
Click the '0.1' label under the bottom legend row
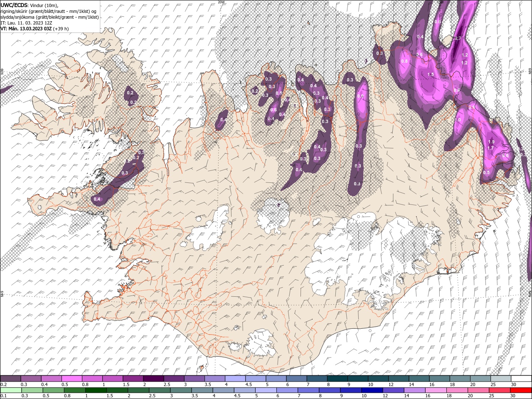point(3,396)
